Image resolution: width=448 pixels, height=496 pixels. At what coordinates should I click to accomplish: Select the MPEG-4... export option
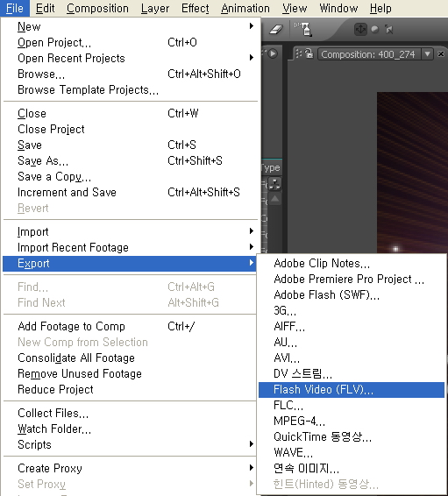[352, 421]
